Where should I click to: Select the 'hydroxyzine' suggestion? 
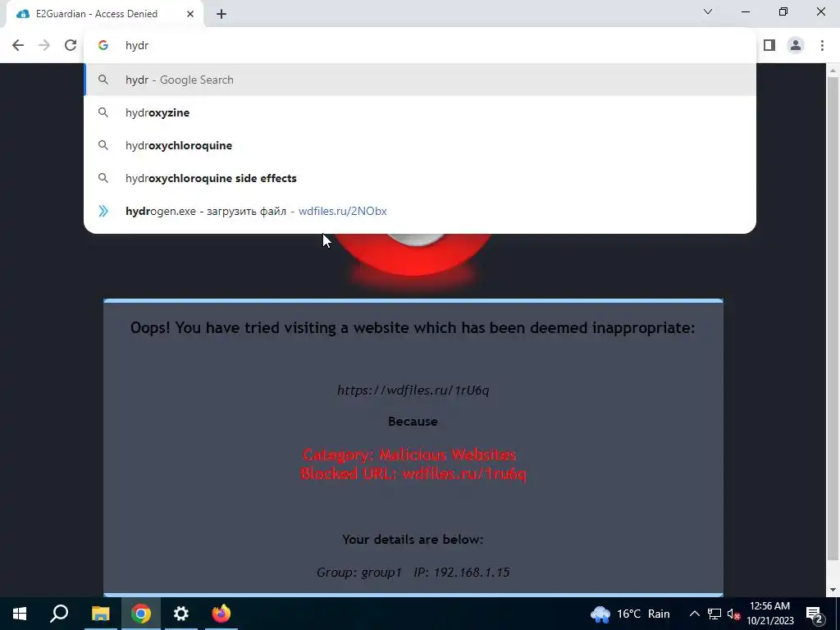(x=420, y=112)
